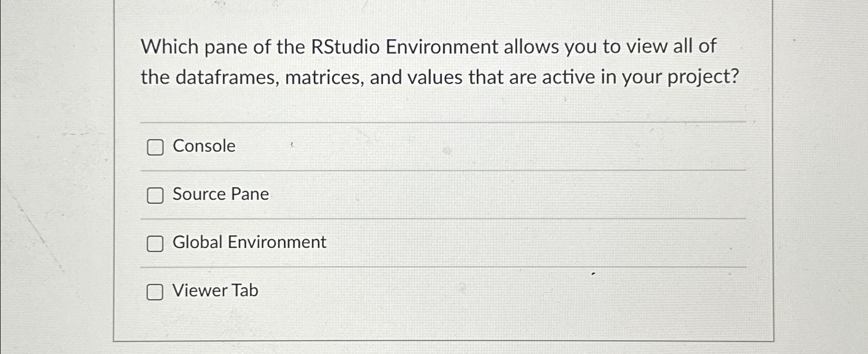Click the Source Pane label text
The image size is (868, 354).
point(221,195)
